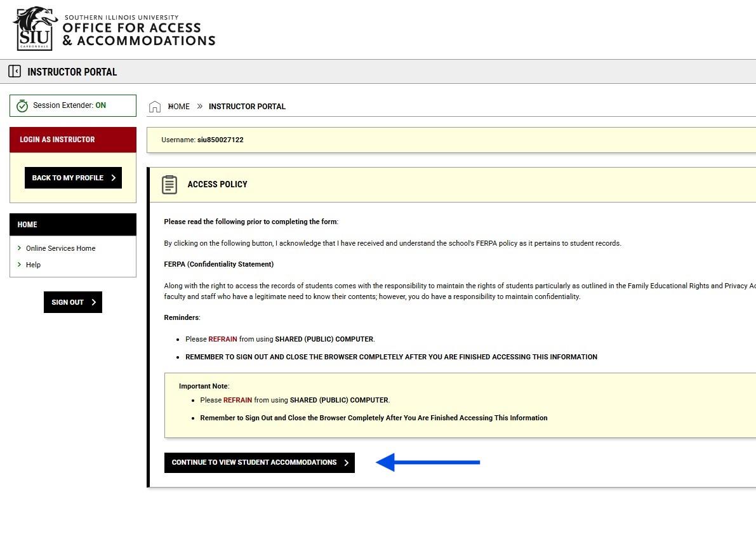Image resolution: width=756 pixels, height=539 pixels.
Task: Click the Login as Instructor header
Action: (x=73, y=140)
